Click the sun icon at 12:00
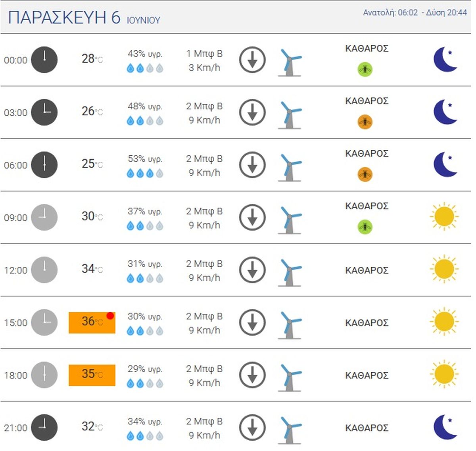Image resolution: width=476 pixels, height=451 pixels. 444,269
